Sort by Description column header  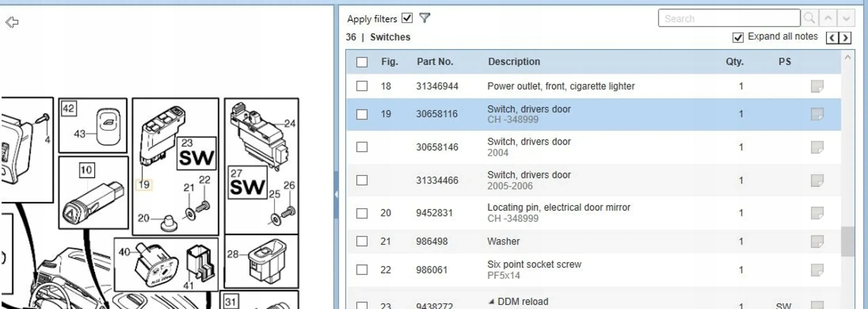514,62
